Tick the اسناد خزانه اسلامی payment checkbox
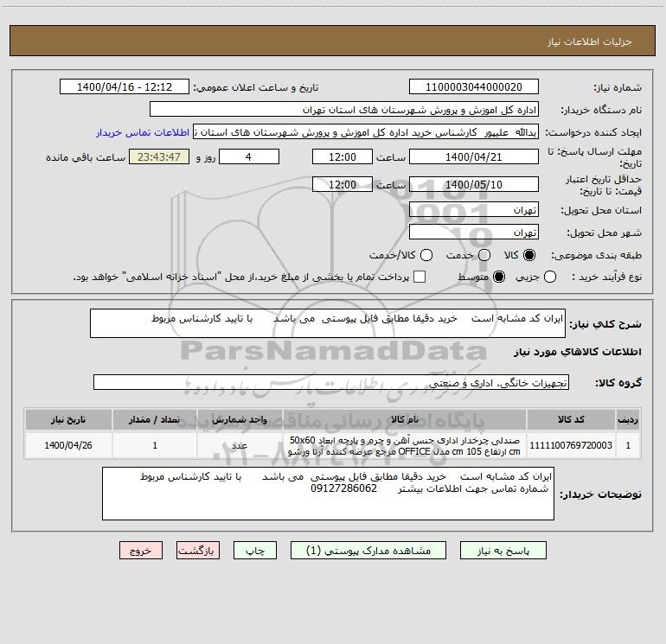666x644 pixels. 419,277
